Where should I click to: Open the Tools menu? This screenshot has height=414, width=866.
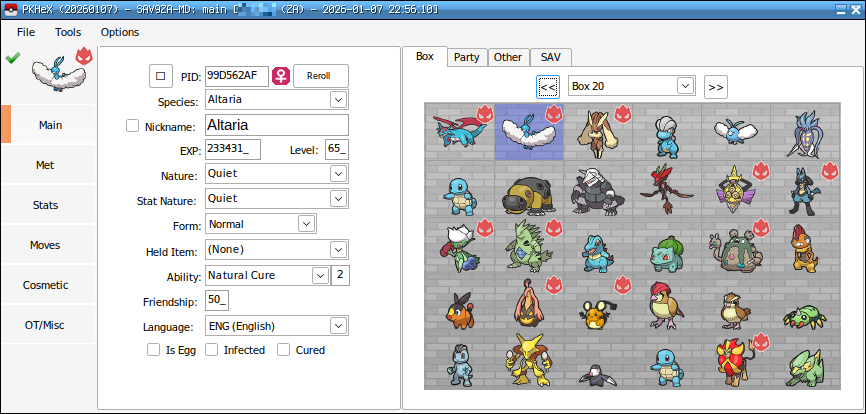[68, 32]
